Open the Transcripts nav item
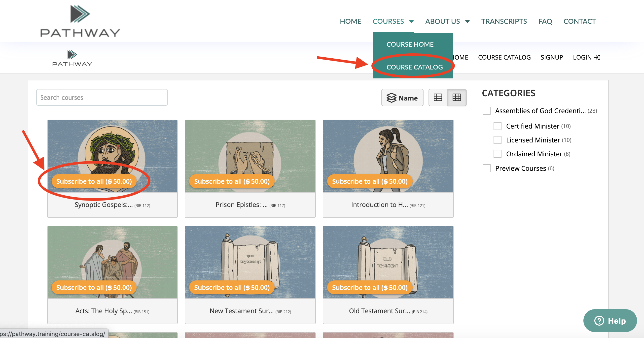The height and width of the screenshot is (338, 644). click(x=504, y=22)
